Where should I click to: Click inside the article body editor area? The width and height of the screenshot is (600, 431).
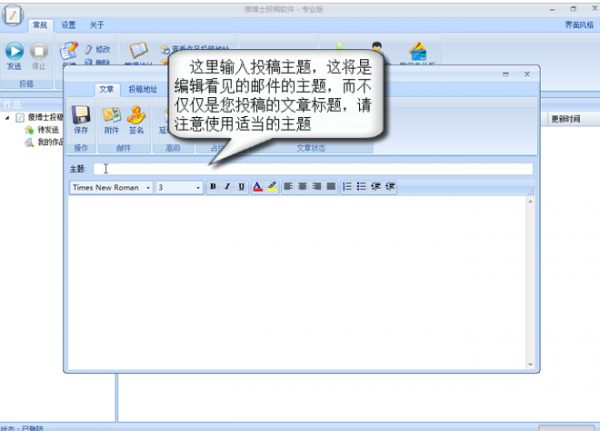coord(297,282)
